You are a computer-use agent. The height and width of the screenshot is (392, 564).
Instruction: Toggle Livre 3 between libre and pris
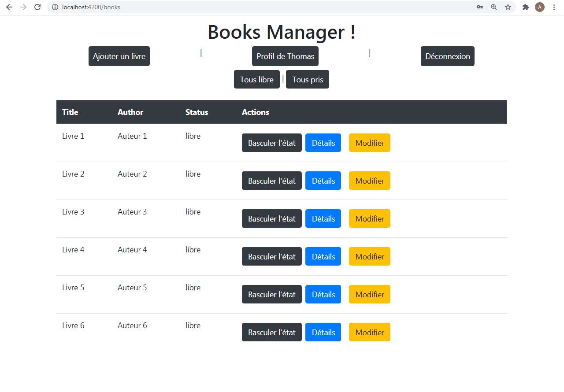coord(271,218)
